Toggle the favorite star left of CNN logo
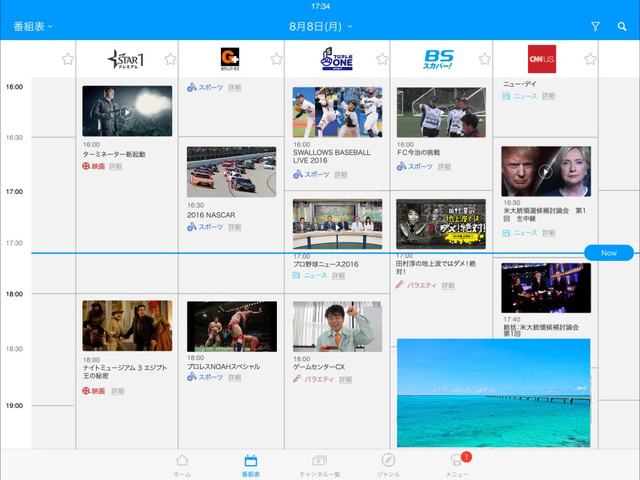This screenshot has width=640, height=480. point(484,59)
